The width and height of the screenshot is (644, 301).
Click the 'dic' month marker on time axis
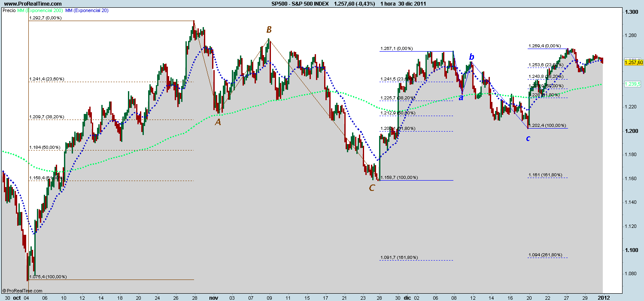(x=407, y=297)
